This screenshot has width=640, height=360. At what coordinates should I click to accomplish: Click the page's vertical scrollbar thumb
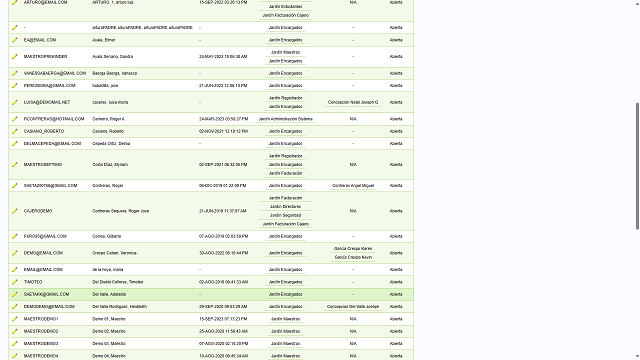(x=637, y=166)
